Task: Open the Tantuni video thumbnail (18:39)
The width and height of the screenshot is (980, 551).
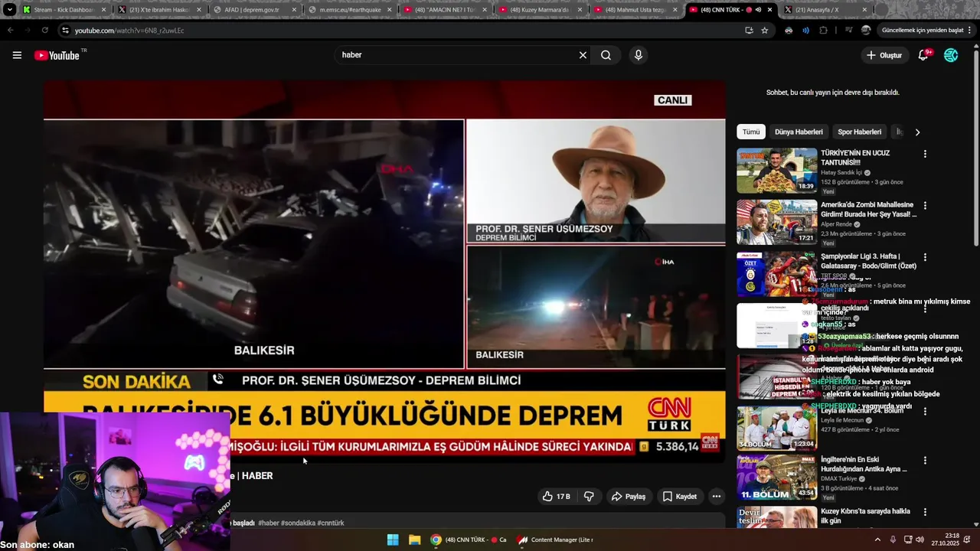Action: click(777, 170)
